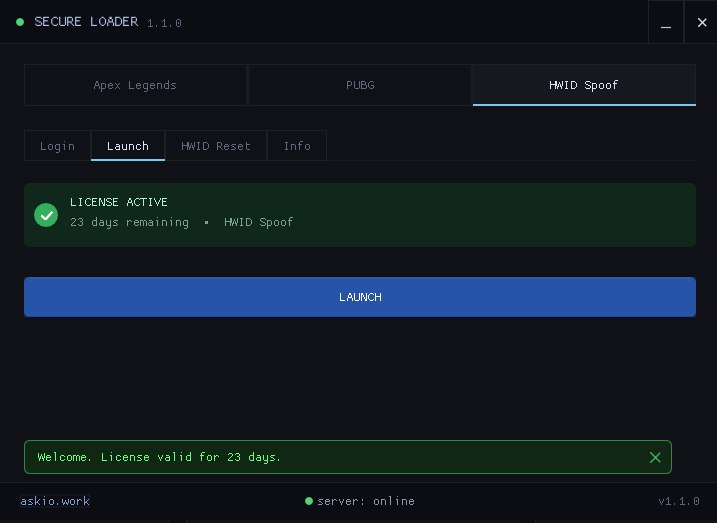
Task: Click the 'server: online' status text
Action: (x=366, y=501)
